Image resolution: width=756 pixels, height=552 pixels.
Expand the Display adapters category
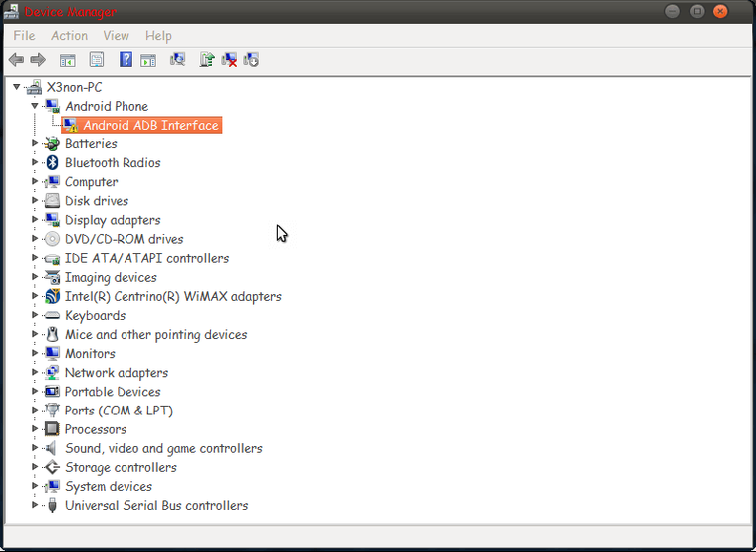pos(35,221)
